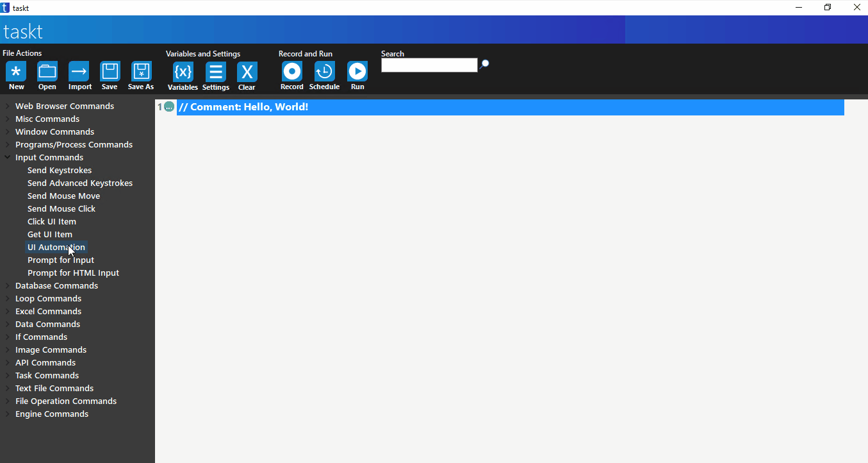Click API Commands label
The height and width of the screenshot is (463, 868).
click(x=45, y=363)
